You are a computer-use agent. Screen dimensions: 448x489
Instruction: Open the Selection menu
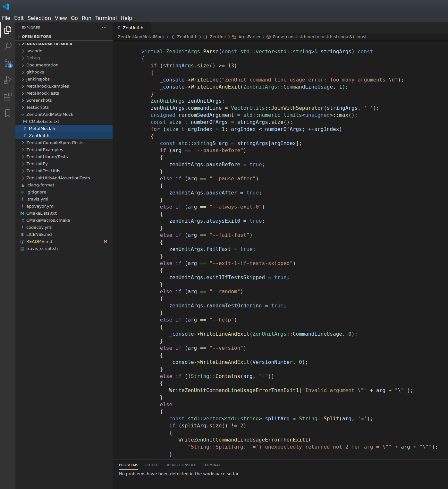39,18
